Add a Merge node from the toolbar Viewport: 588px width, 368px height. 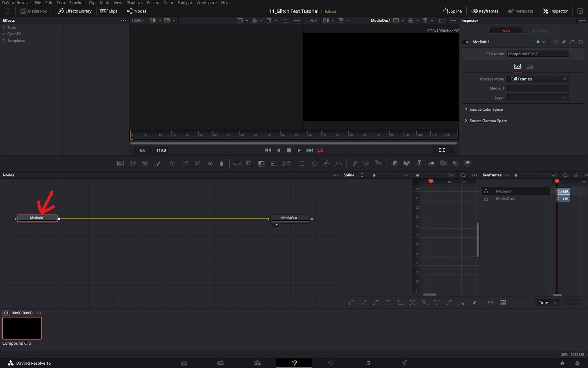237,163
